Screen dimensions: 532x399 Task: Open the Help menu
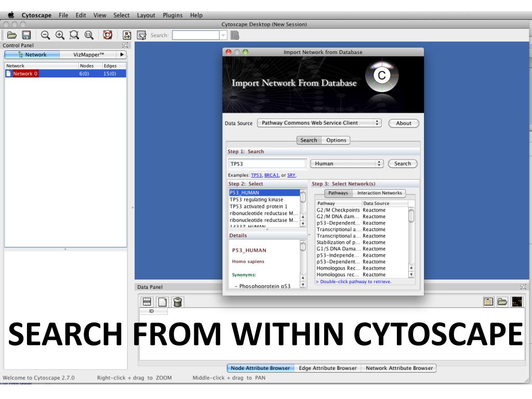[x=196, y=15]
